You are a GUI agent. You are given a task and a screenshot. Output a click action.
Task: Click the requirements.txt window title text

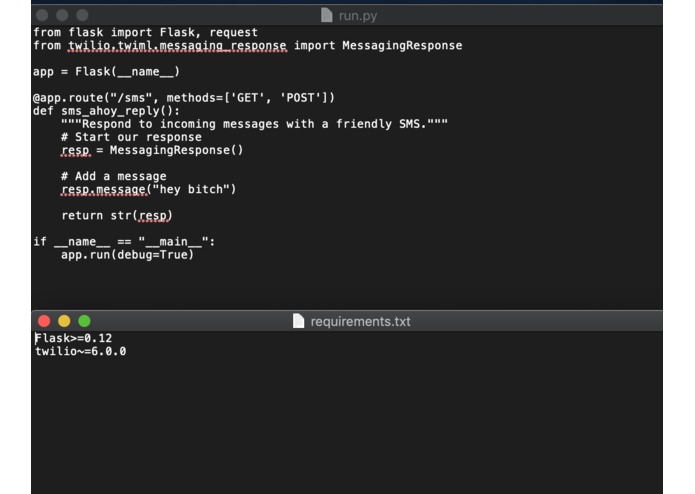[x=360, y=322]
